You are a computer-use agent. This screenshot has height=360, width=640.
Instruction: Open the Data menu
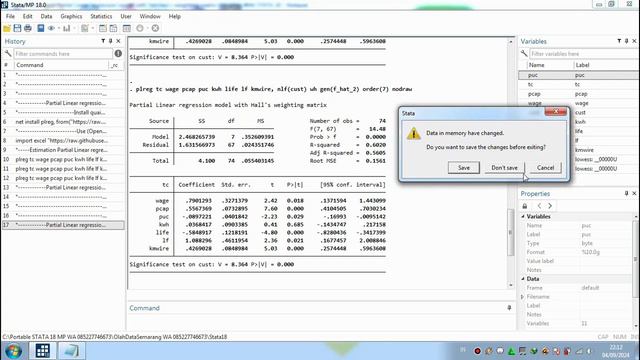tap(46, 16)
